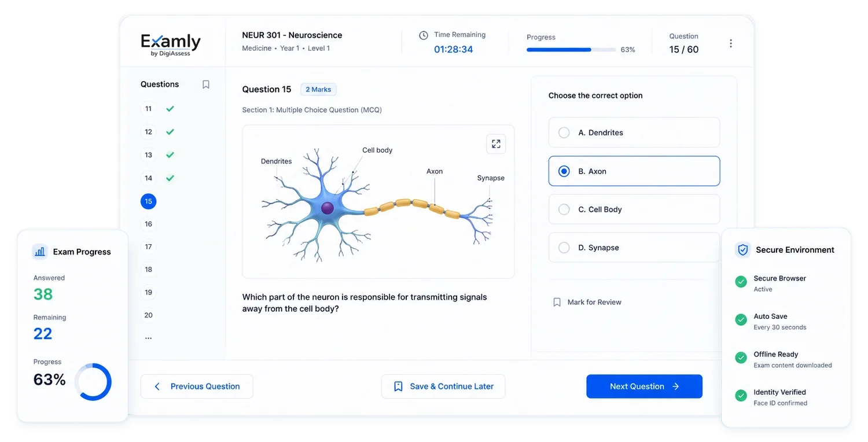Viewport: 868px width, 442px height.
Task: Go to question 20 in the list
Action: (x=149, y=315)
